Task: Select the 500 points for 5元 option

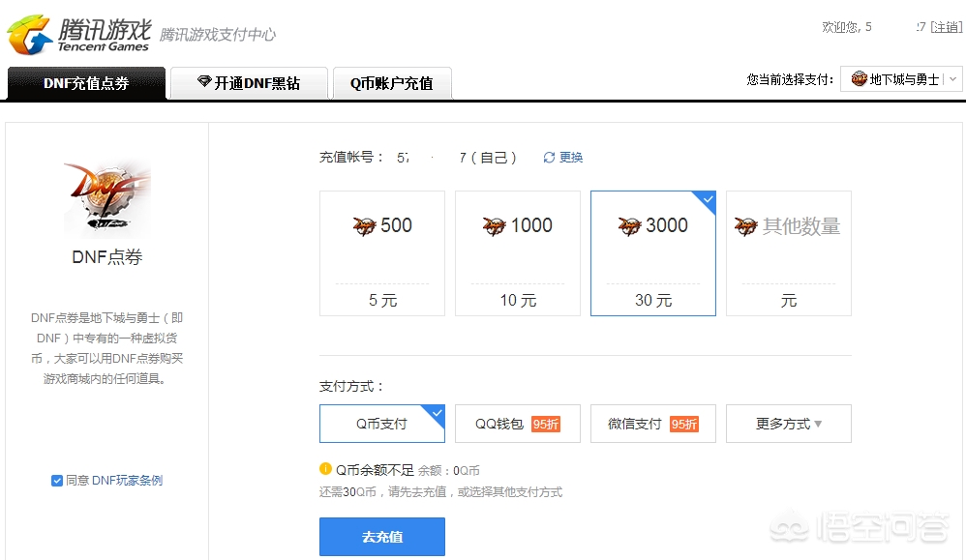Action: pyautogui.click(x=382, y=253)
